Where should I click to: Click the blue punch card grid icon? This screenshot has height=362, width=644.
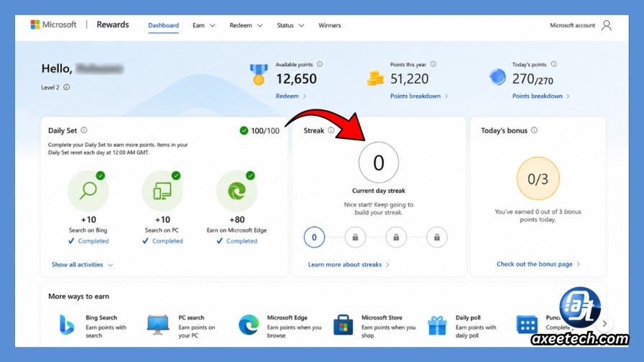tap(527, 325)
